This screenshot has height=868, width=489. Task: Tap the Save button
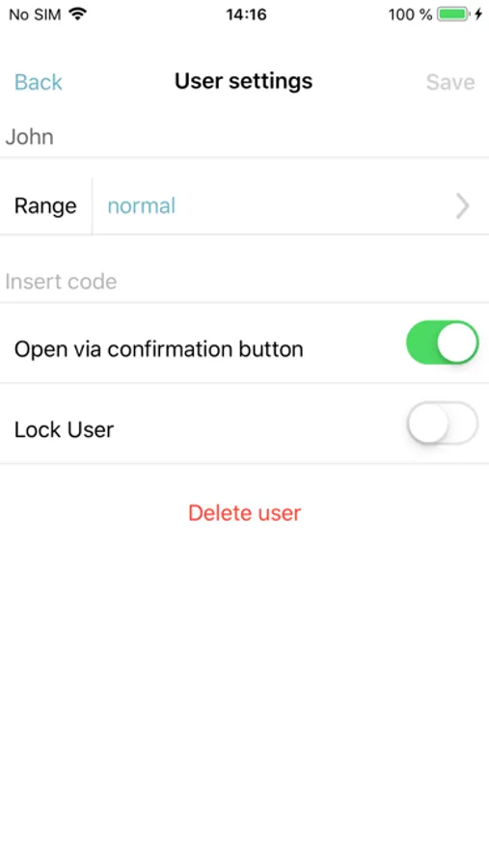[450, 82]
